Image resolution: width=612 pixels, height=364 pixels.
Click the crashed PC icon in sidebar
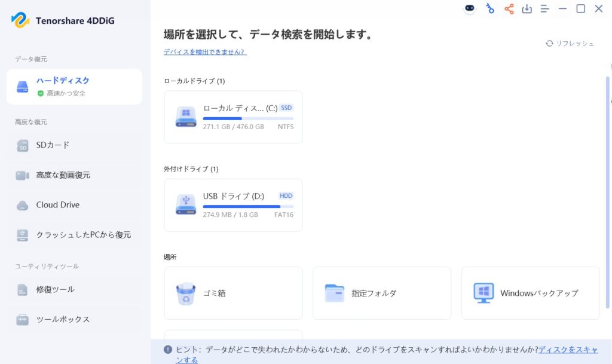pos(22,235)
